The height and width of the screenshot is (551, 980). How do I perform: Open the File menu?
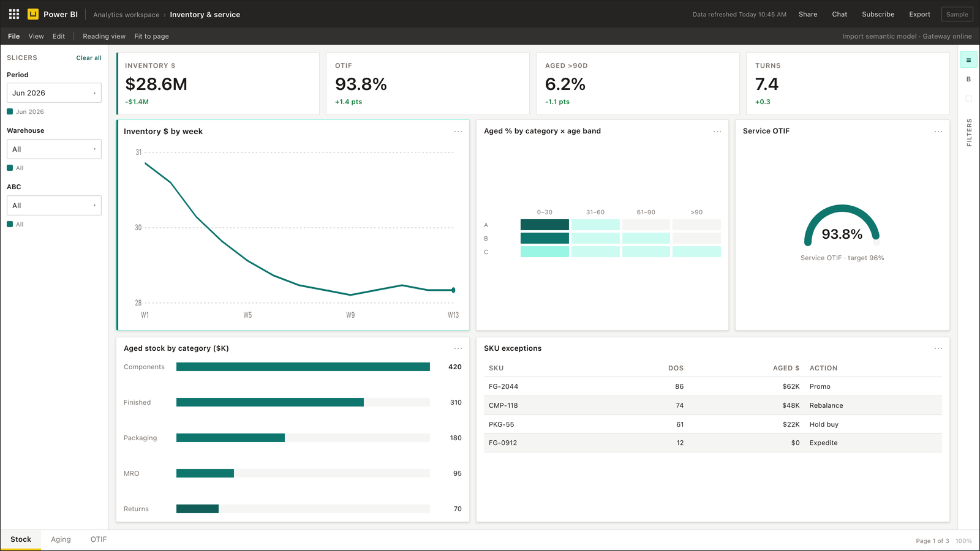(x=14, y=36)
